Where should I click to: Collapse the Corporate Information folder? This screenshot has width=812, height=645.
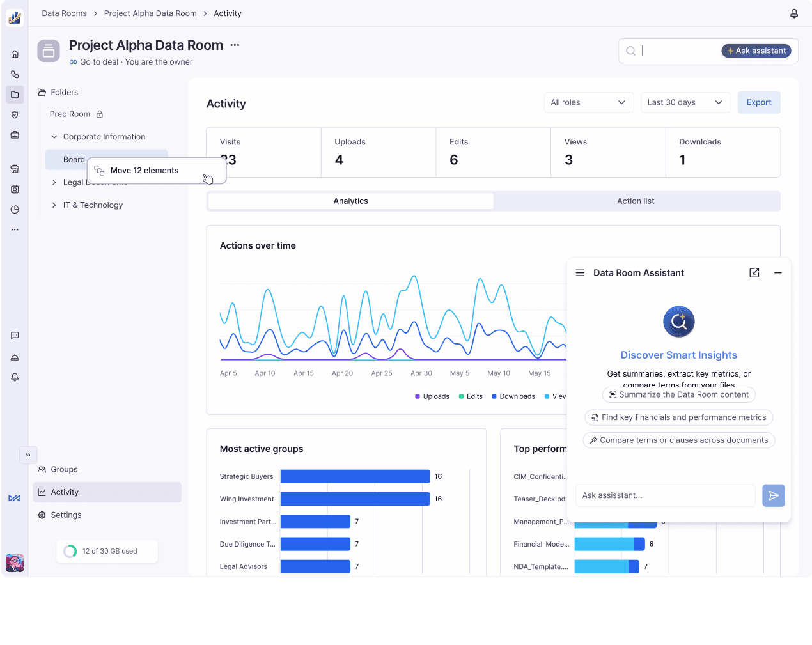click(x=54, y=137)
